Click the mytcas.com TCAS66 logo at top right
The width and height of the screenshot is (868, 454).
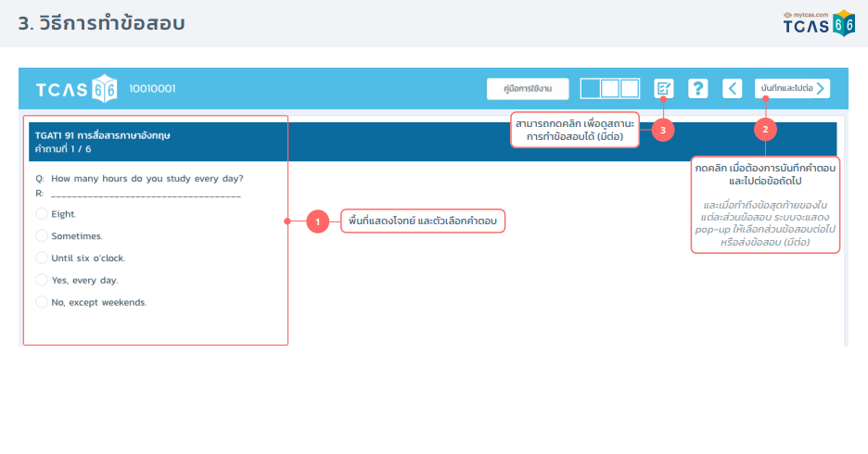pyautogui.click(x=819, y=23)
